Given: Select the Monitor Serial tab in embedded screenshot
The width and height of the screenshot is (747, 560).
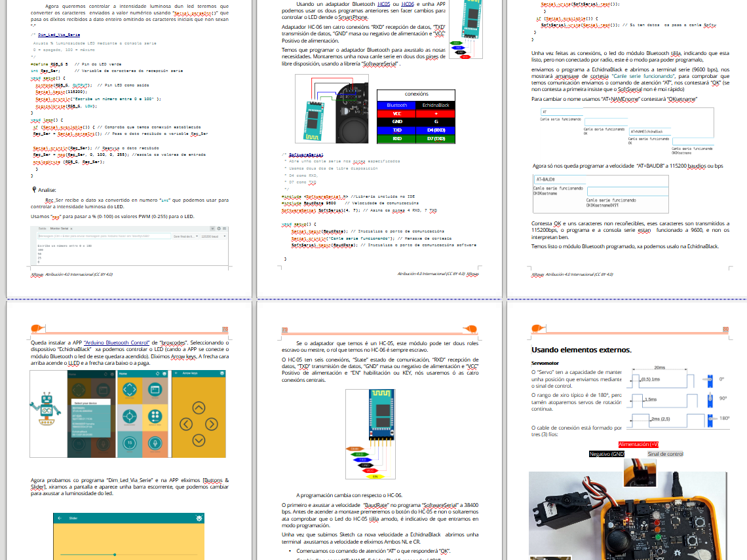Looking at the screenshot, I should (58, 227).
